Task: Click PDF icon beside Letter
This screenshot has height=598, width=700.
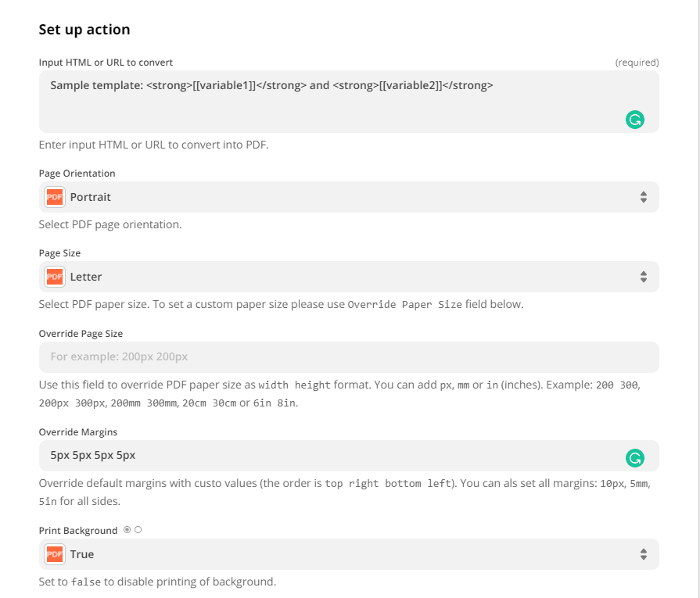Action: [x=55, y=277]
